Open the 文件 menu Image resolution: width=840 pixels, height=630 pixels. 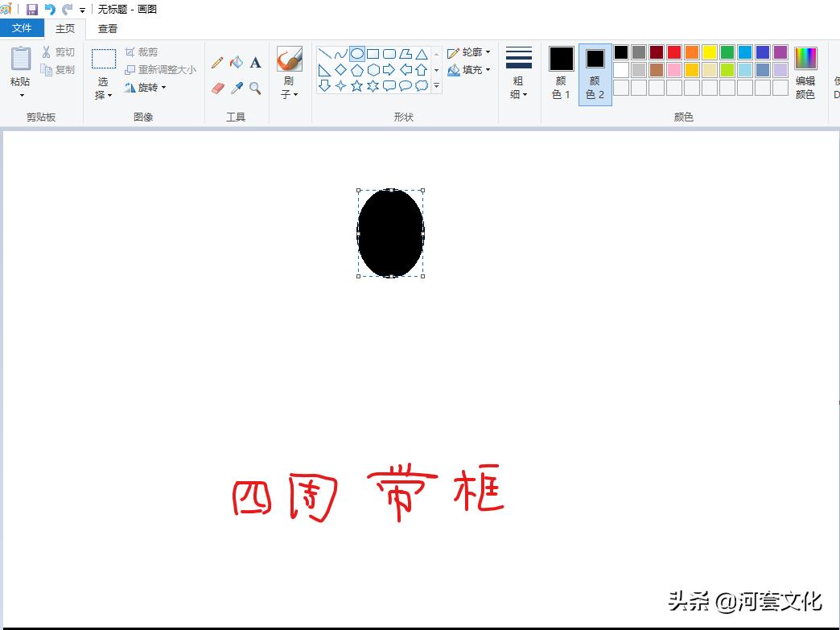tap(23, 27)
